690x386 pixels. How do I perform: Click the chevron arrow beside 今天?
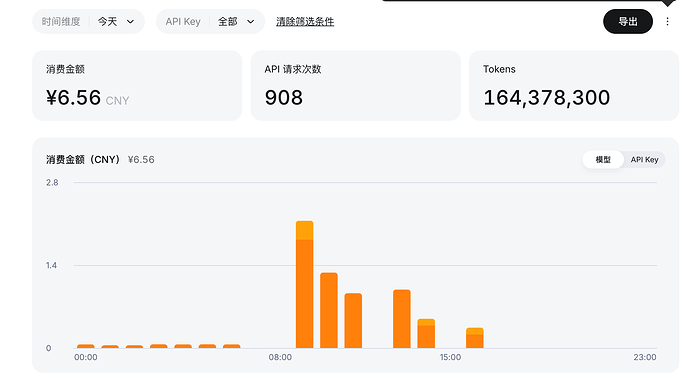point(130,22)
